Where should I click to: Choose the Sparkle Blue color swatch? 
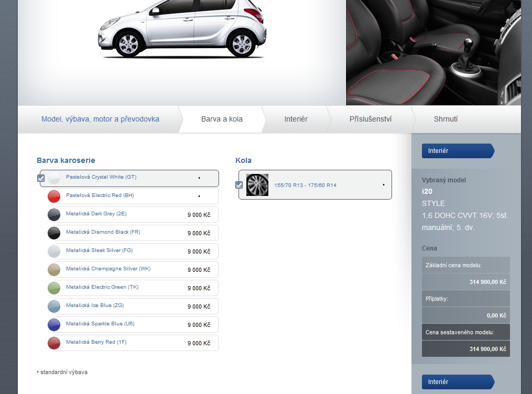[x=54, y=325]
